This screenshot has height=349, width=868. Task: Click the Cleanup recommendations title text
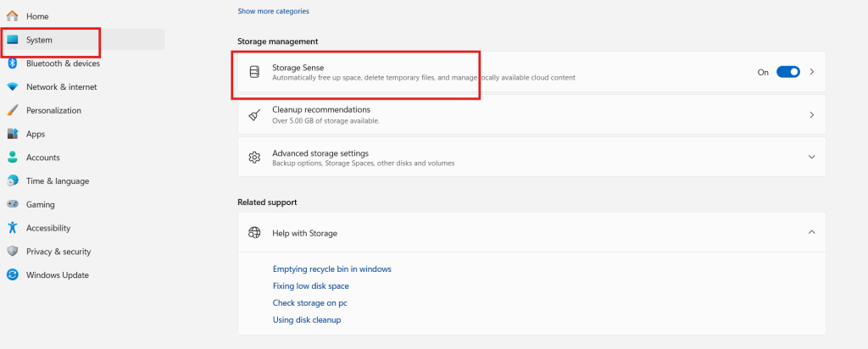click(x=321, y=109)
